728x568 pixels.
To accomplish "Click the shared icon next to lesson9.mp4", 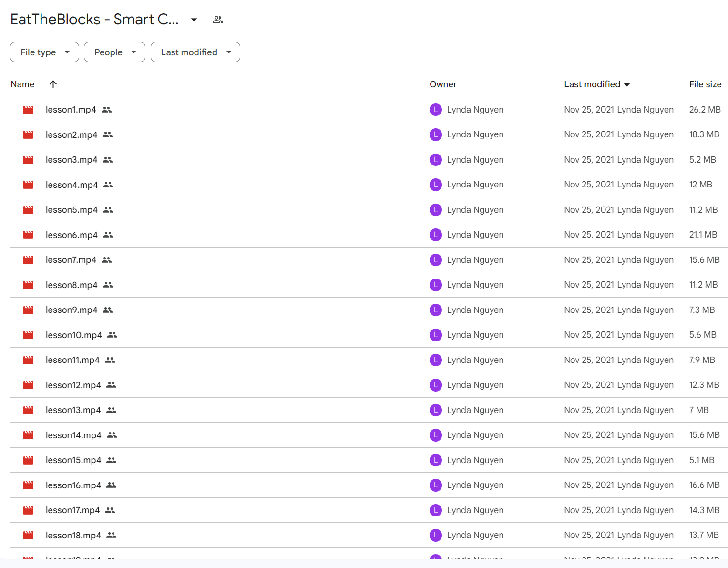I will click(x=108, y=310).
